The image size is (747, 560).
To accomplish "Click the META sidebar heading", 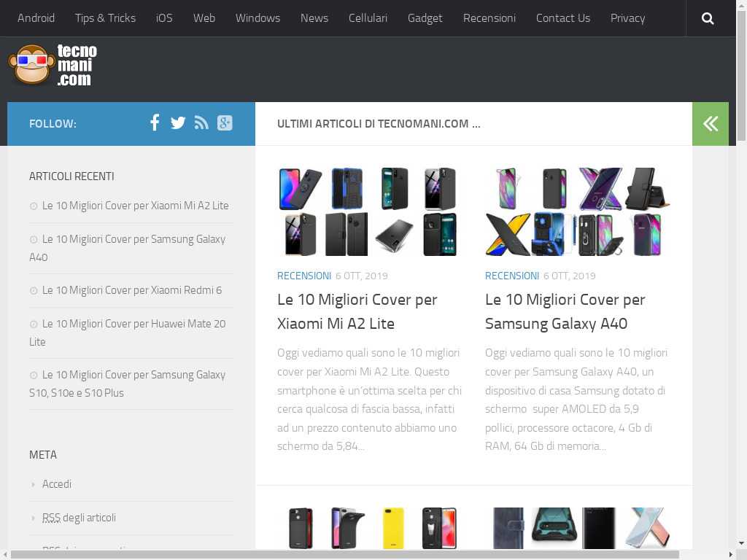I will pyautogui.click(x=43, y=455).
